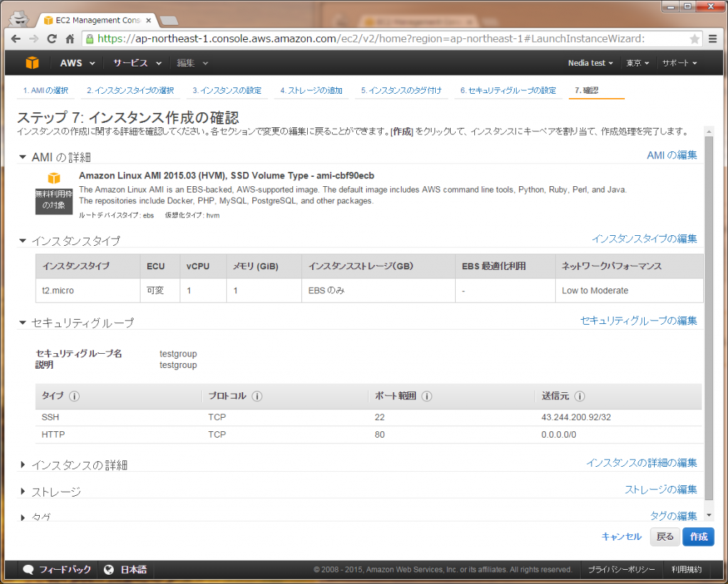Viewport: 728px width, 584px height.
Task: Click browser back arrow
Action: 16,39
